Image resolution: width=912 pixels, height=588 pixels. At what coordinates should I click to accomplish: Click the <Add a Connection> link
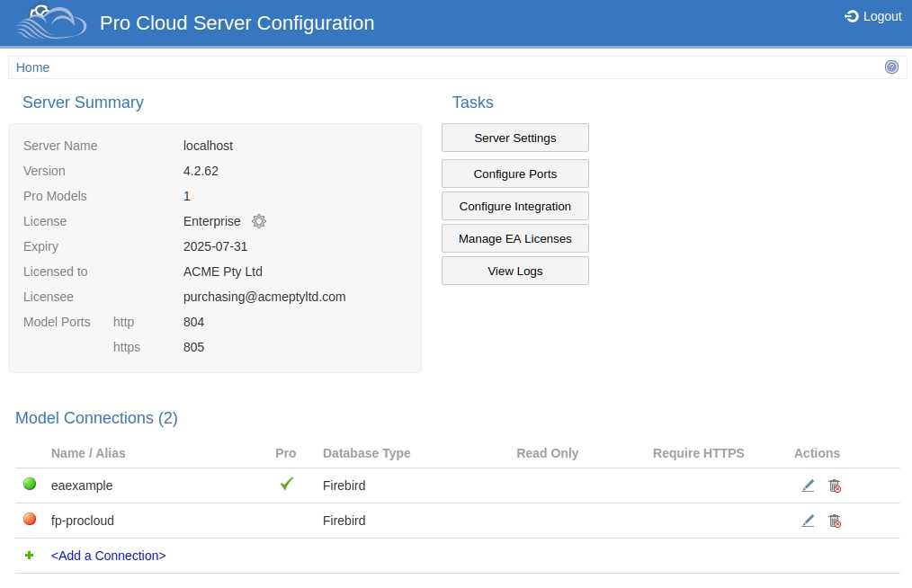108,556
